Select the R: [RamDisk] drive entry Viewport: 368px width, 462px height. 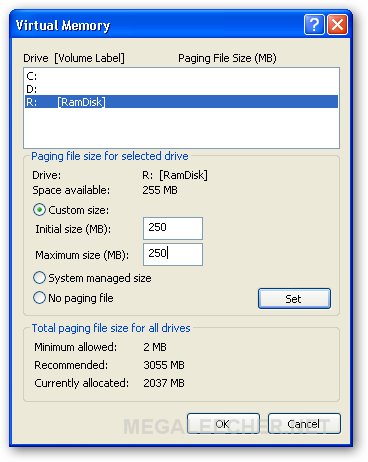[181, 102]
